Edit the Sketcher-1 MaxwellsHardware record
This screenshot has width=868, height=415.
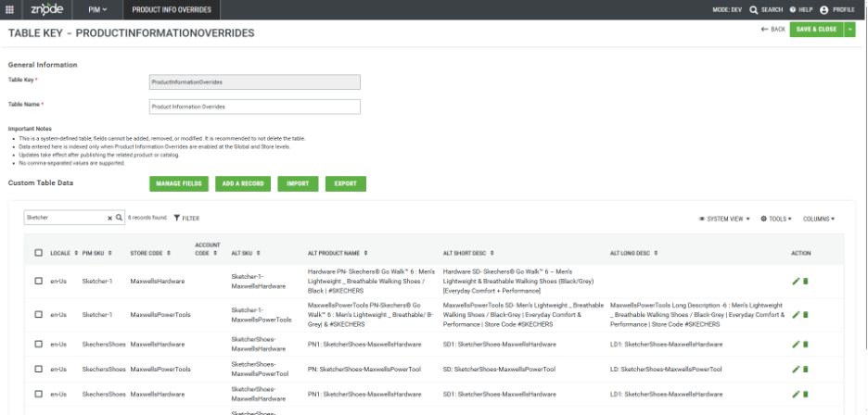tap(796, 281)
